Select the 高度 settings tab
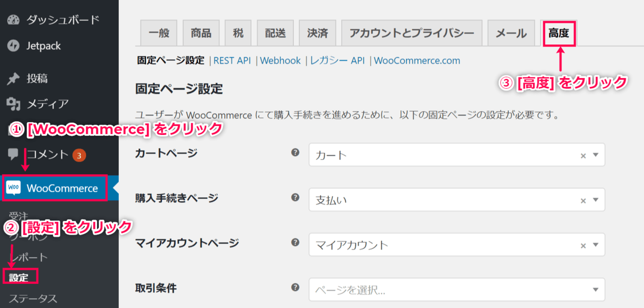Viewport: 644px width, 308px height. tap(558, 33)
